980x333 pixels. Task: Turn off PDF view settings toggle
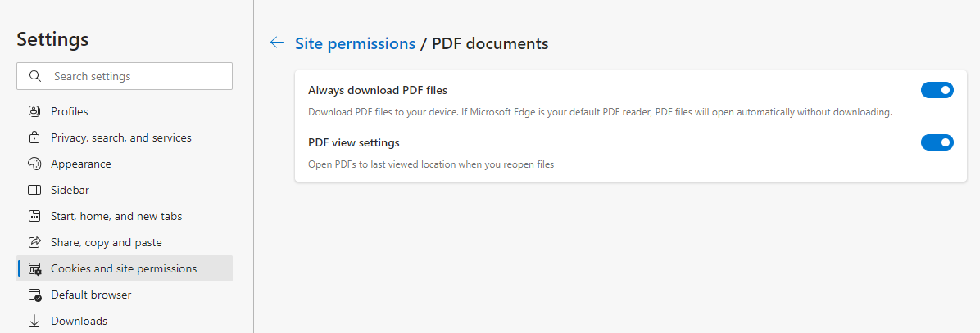click(x=937, y=142)
